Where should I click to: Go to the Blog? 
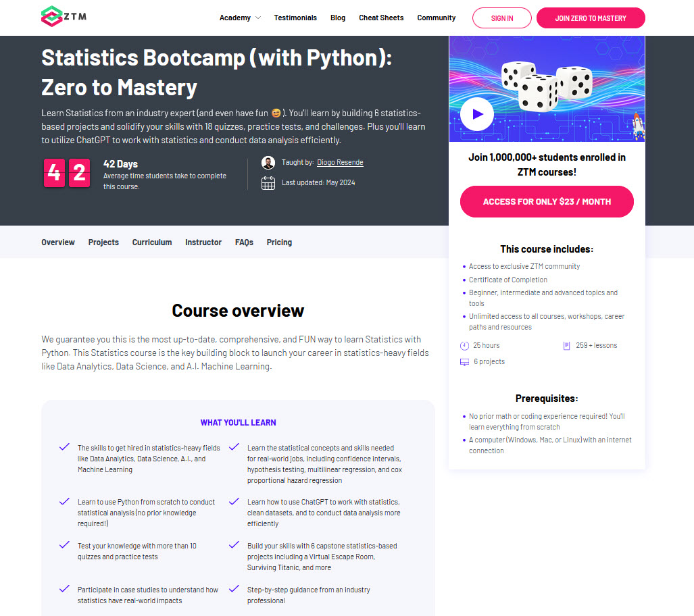[x=338, y=18]
